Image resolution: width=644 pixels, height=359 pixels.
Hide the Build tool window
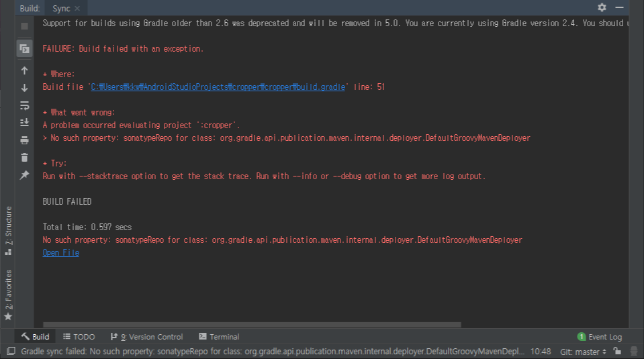click(619, 7)
